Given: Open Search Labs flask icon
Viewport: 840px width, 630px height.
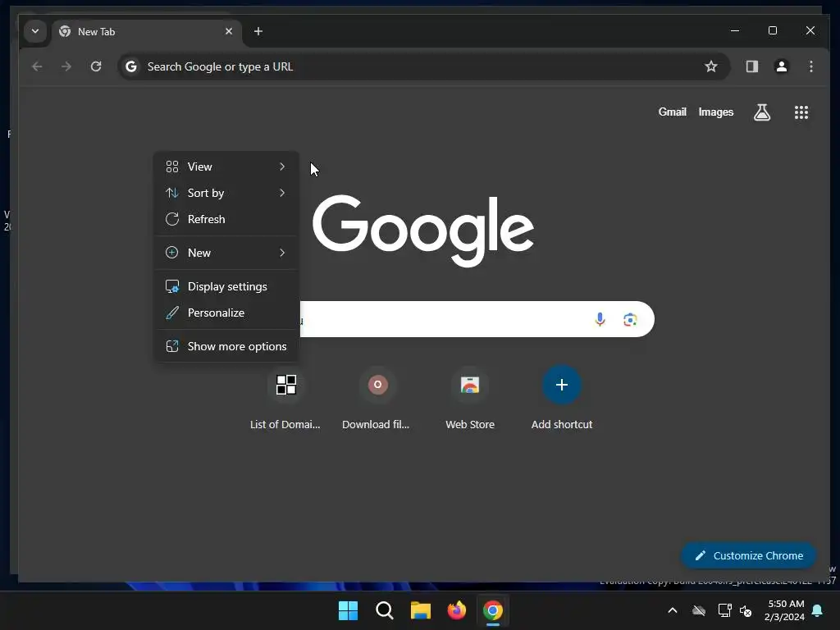Looking at the screenshot, I should 762,112.
